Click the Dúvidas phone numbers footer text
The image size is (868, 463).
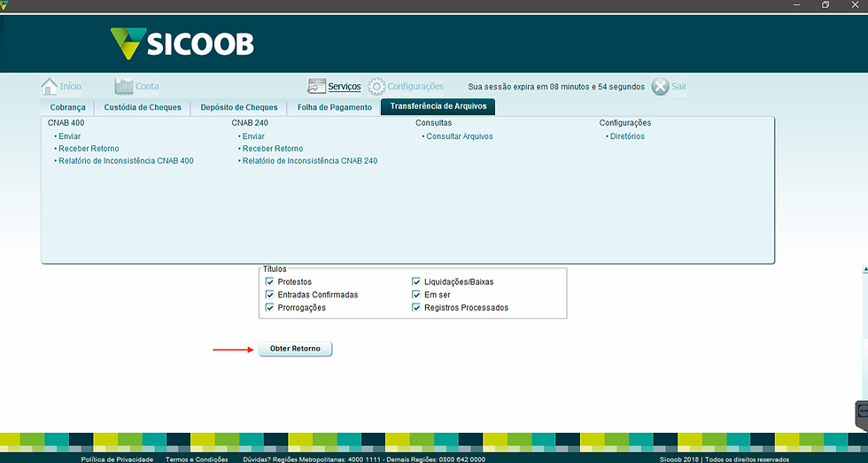[364, 459]
